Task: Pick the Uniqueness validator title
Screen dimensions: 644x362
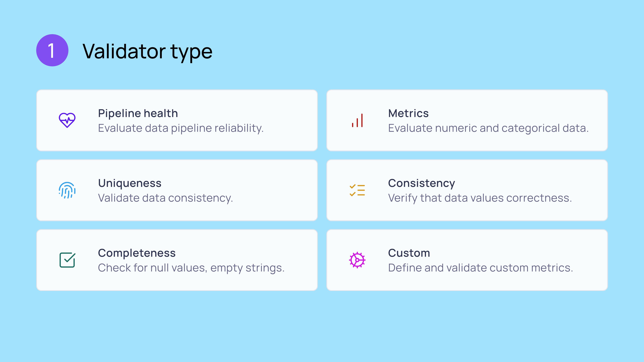Action: (x=129, y=183)
